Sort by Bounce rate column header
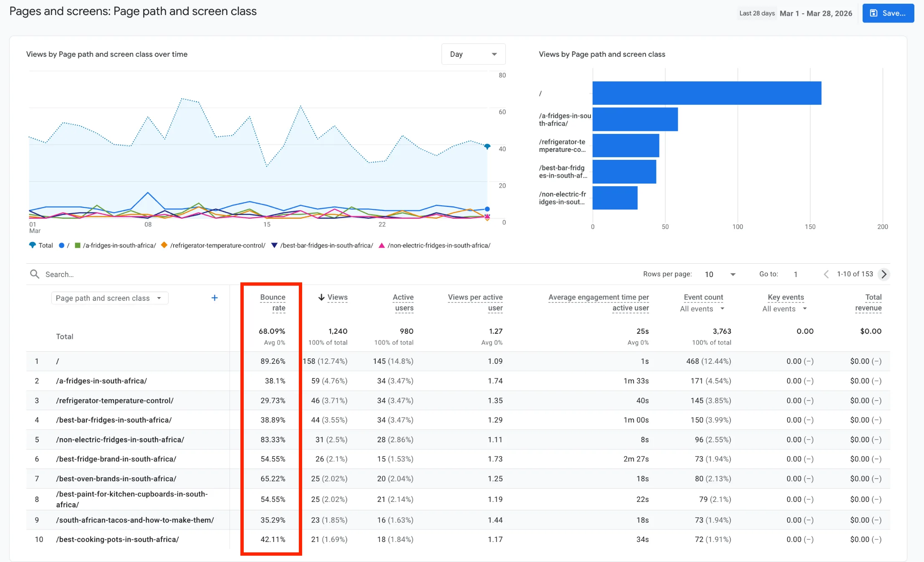Viewport: 924px width, 562px height. tap(273, 302)
